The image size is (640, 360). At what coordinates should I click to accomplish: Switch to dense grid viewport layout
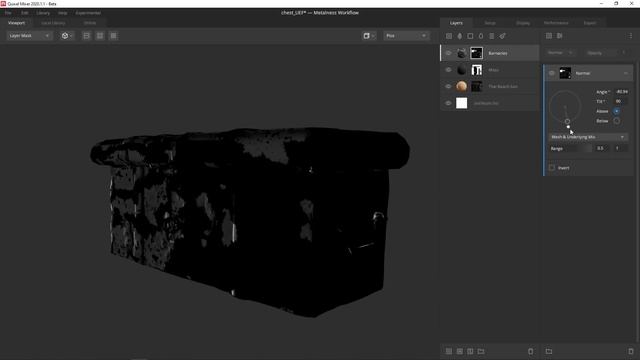pyautogui.click(x=113, y=36)
